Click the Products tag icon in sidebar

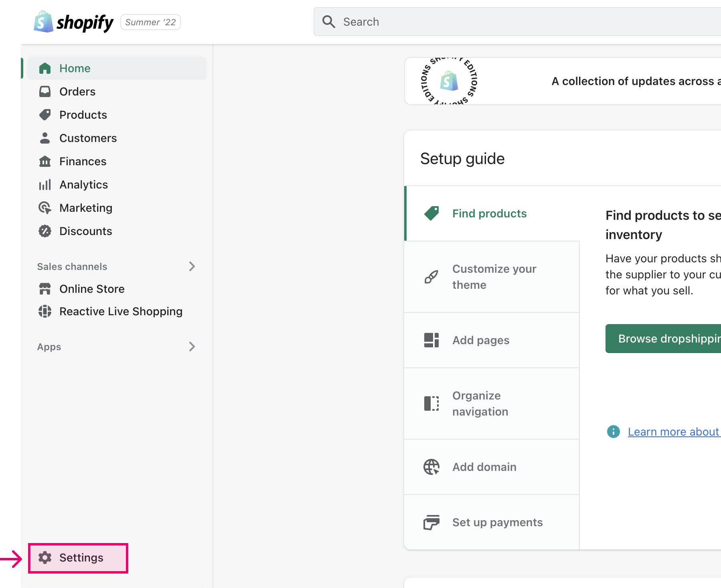pos(45,115)
